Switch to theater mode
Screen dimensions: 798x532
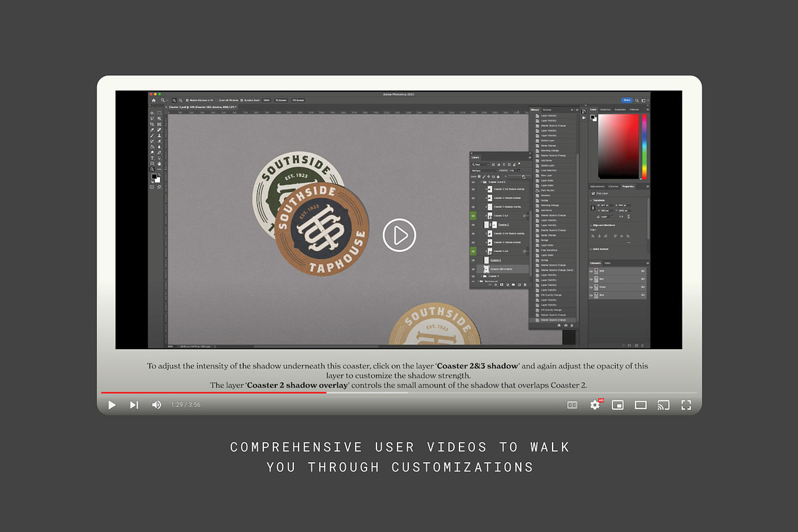(640, 404)
